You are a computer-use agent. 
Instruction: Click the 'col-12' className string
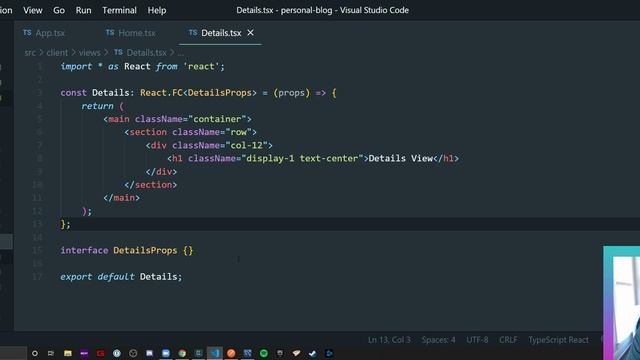[x=247, y=145]
